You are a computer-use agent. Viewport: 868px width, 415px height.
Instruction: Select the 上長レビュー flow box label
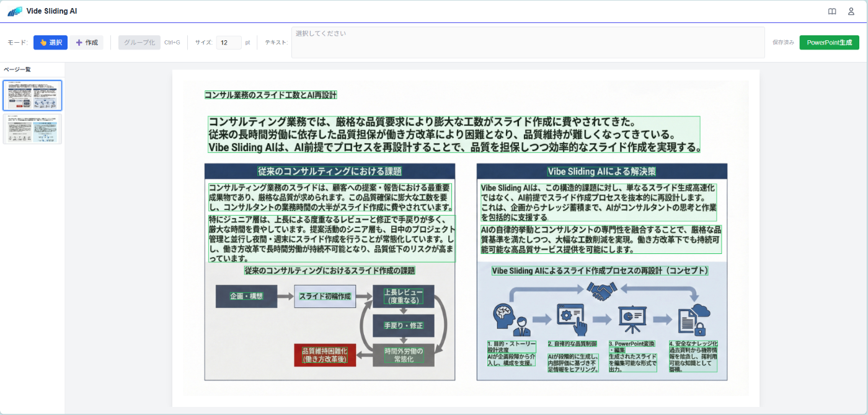click(403, 296)
